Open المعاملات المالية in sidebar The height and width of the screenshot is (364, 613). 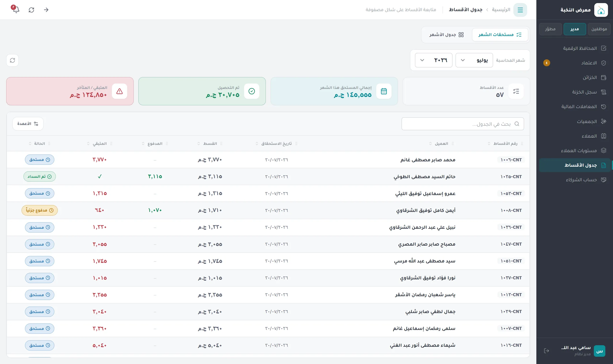click(x=574, y=107)
